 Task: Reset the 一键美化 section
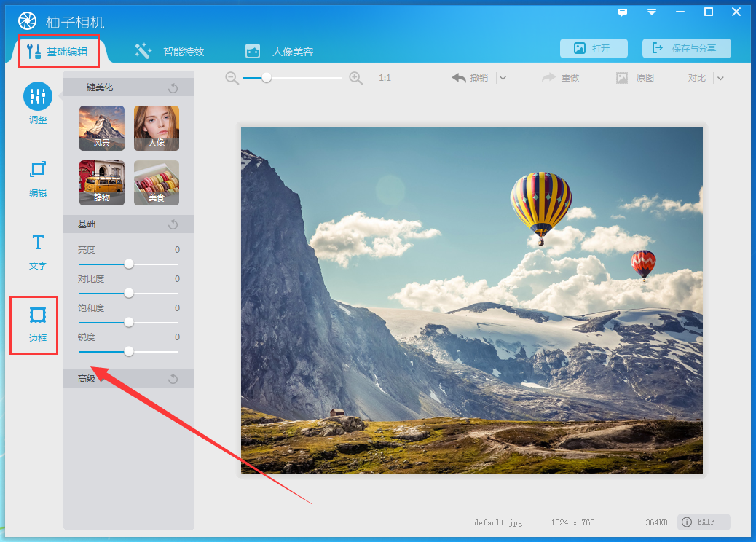[173, 87]
